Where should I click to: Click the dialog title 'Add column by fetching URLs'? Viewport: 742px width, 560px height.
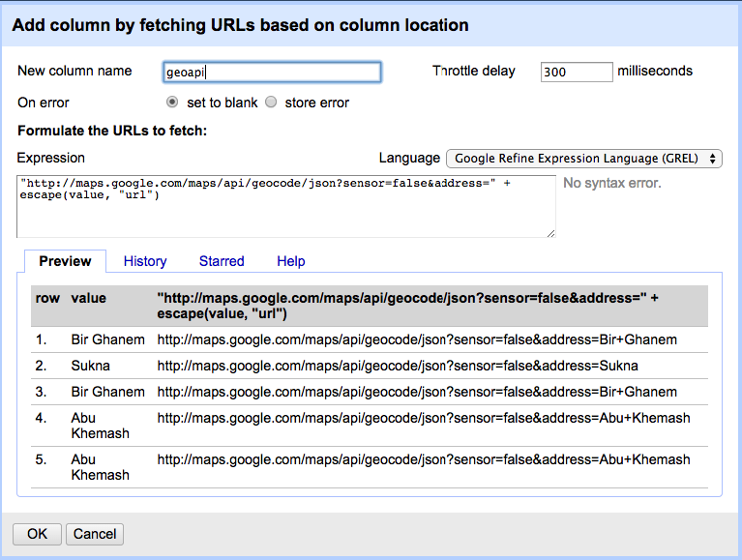pos(240,25)
